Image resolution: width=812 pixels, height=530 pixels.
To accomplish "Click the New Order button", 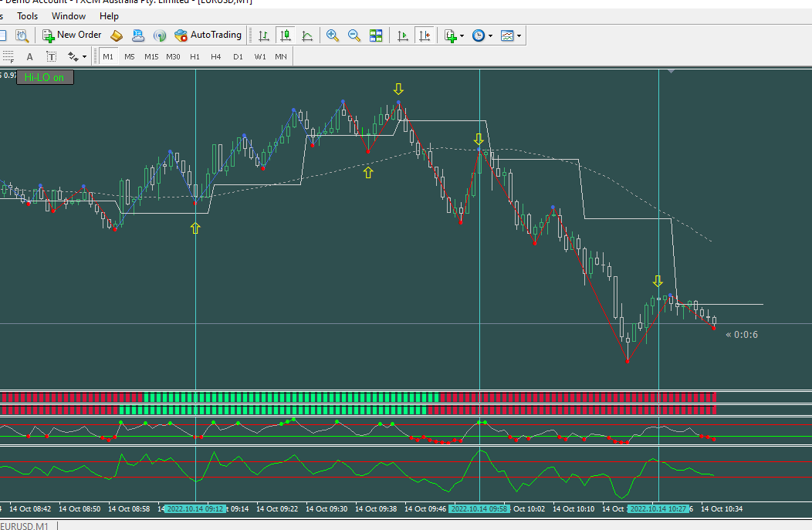I will 72,35.
